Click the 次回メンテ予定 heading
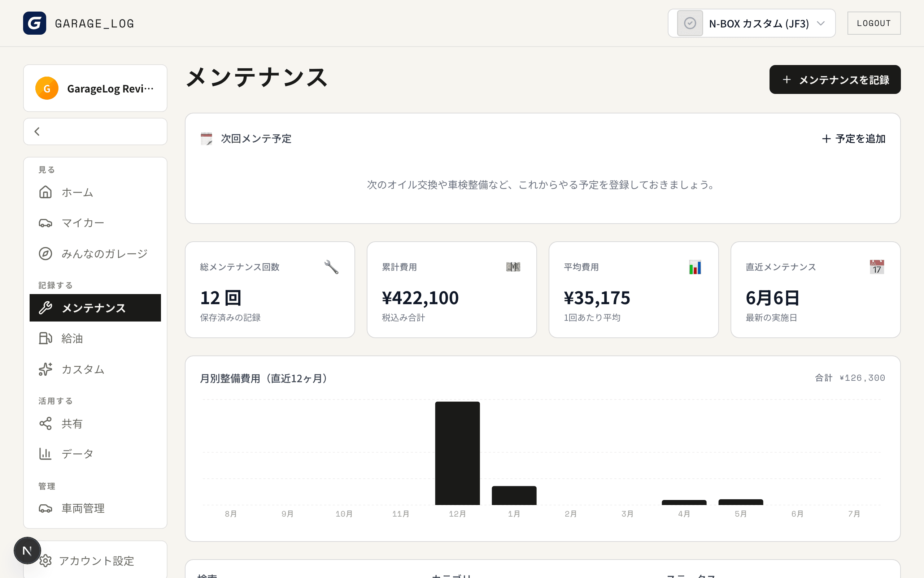Screen dimensions: 924x578 pos(256,138)
